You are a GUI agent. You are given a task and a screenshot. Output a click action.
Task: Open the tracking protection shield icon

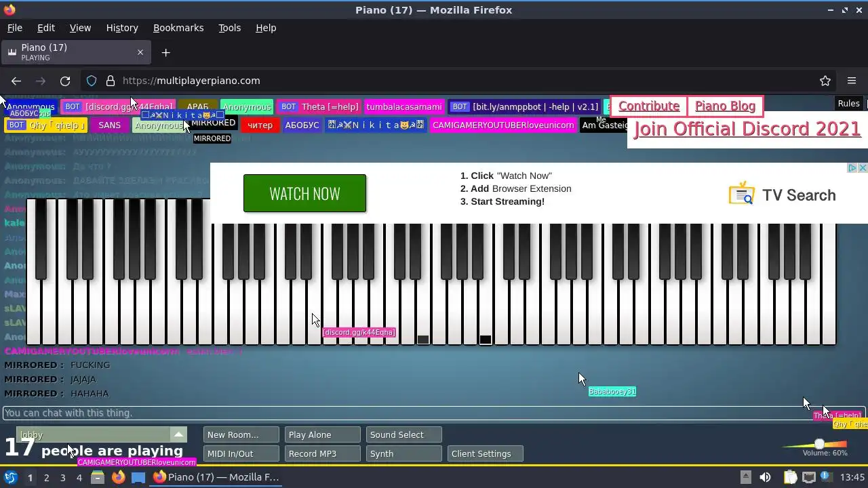(x=92, y=81)
